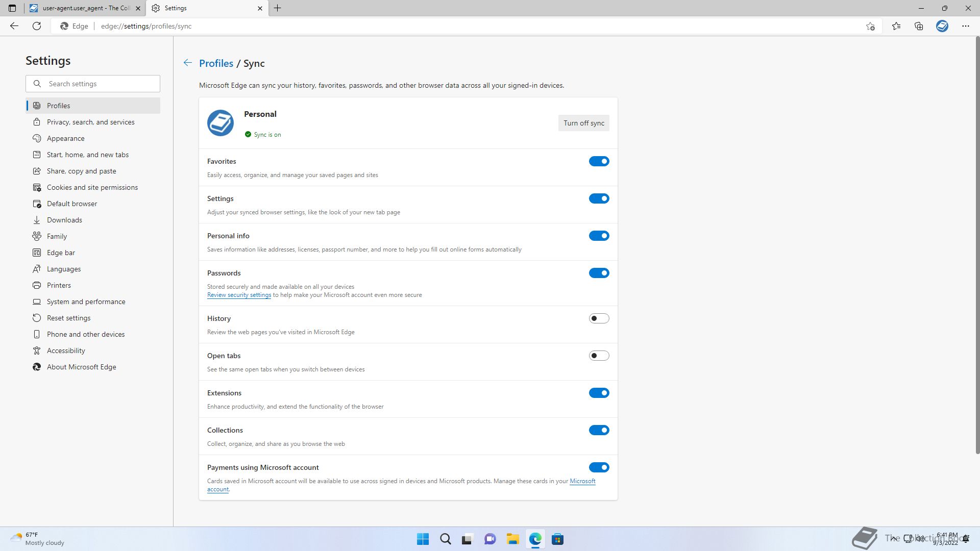Disable Favorites sync toggle
This screenshot has width=980, height=551.
point(599,161)
